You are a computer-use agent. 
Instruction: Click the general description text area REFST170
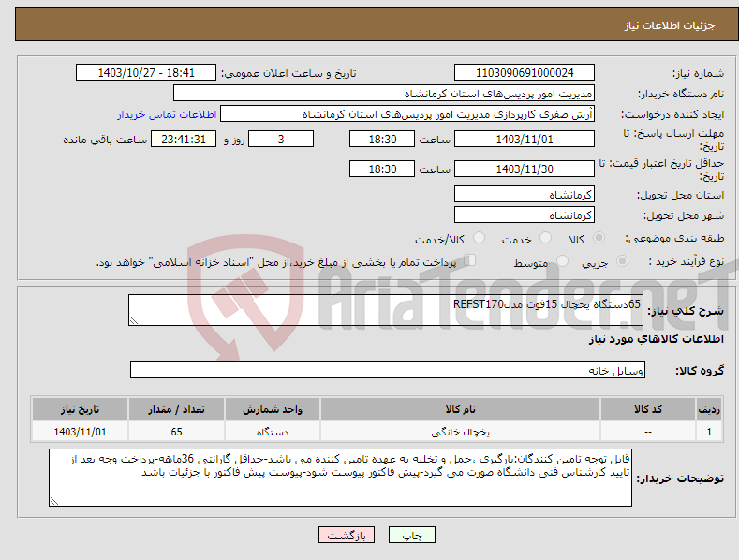pyautogui.click(x=386, y=310)
